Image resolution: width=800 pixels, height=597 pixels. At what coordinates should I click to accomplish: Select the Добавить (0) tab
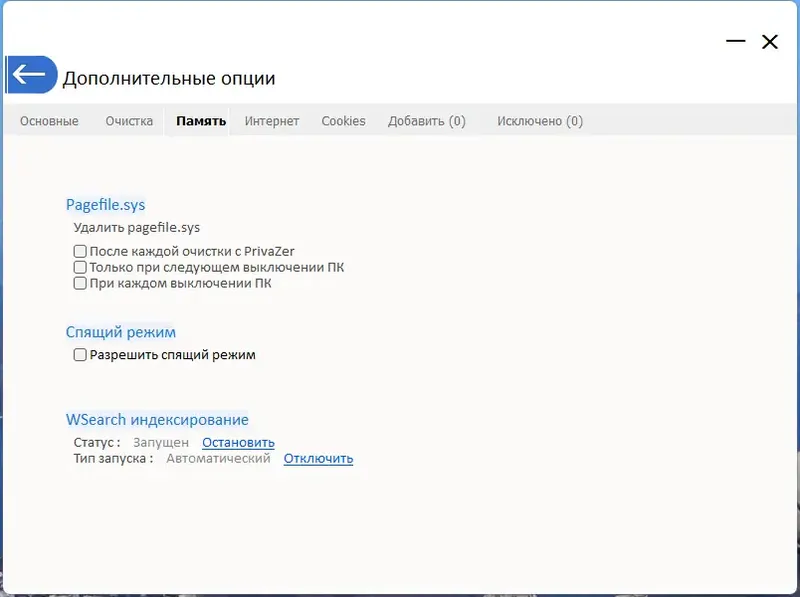click(x=427, y=120)
